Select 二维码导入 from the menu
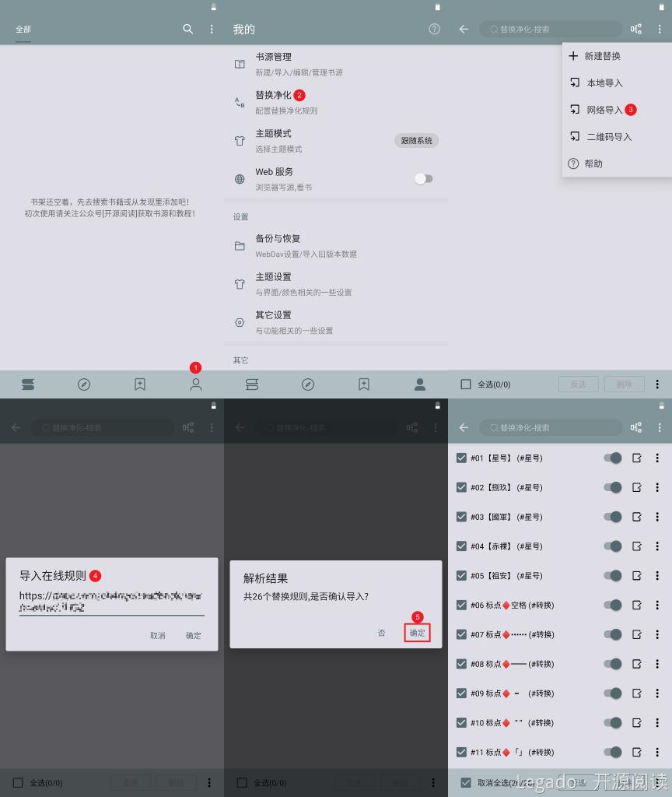The height and width of the screenshot is (797, 672). pyautogui.click(x=608, y=137)
